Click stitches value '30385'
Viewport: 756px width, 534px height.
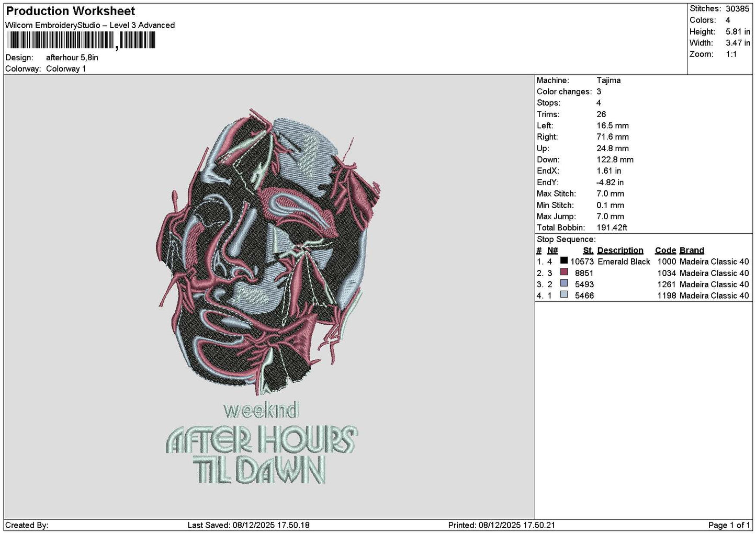pos(737,8)
